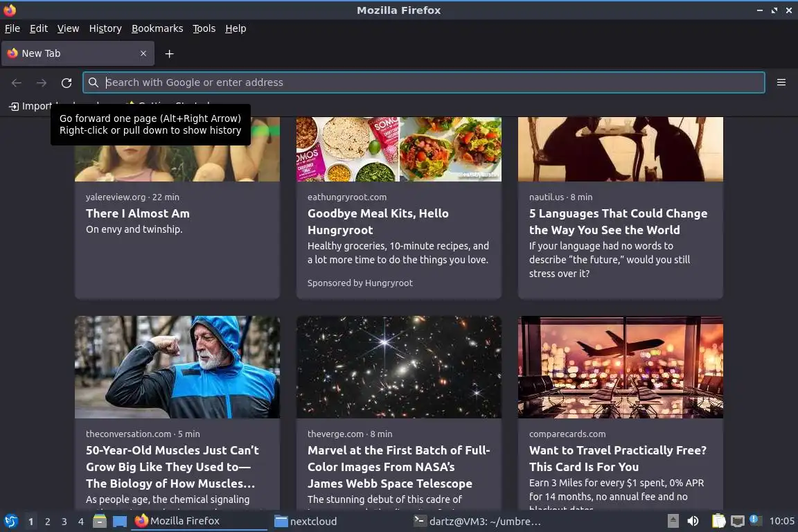Click the Hungryroot food image thumbnail
The height and width of the screenshot is (532, 798).
399,149
